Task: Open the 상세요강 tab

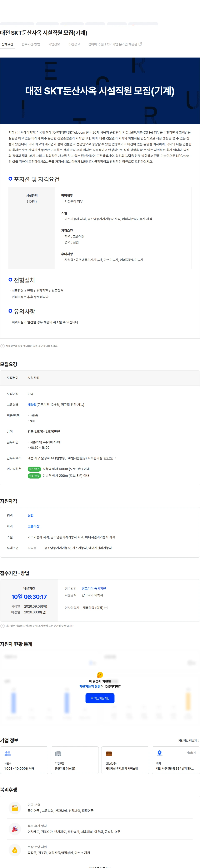Action: [7, 44]
